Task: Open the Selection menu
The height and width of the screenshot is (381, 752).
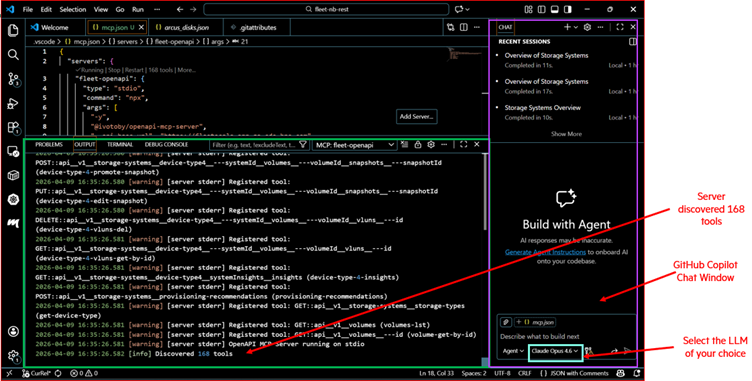Action: click(x=73, y=9)
